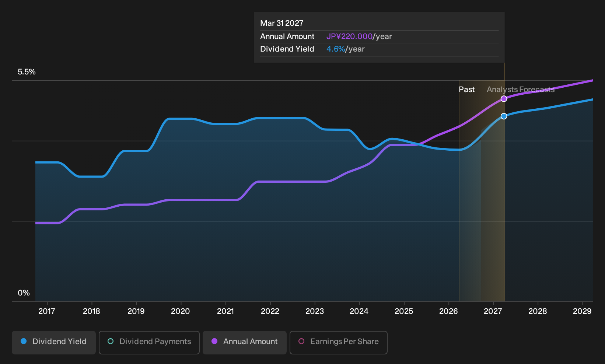The height and width of the screenshot is (364, 605).
Task: Click the 0% y-axis label
Action: [x=24, y=293]
